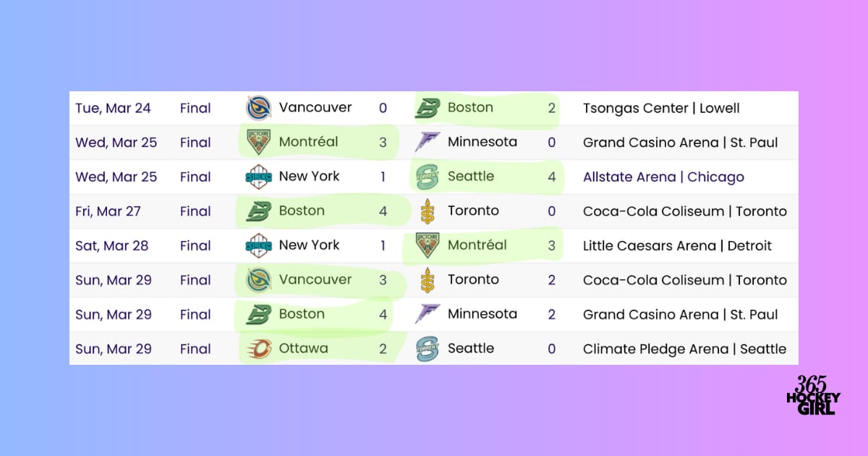This screenshot has height=456, width=868.
Task: Open Tsongas Center | Lowell venue
Action: [x=661, y=108]
